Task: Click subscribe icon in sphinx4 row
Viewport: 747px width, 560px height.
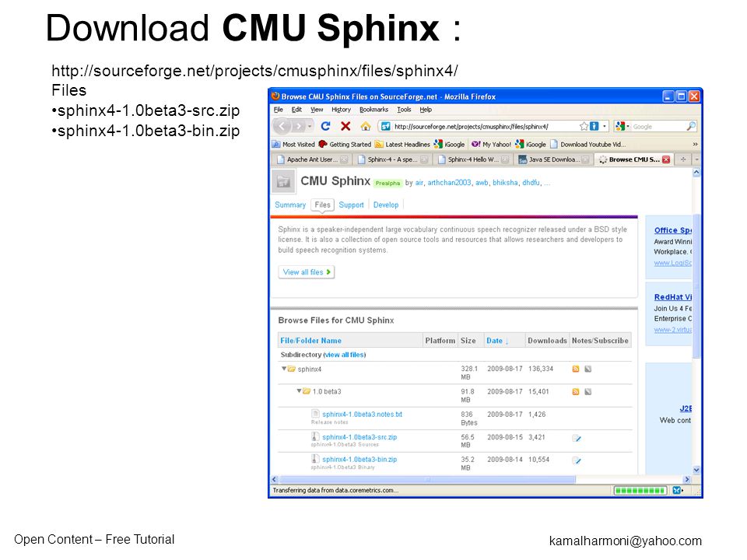Action: [588, 369]
